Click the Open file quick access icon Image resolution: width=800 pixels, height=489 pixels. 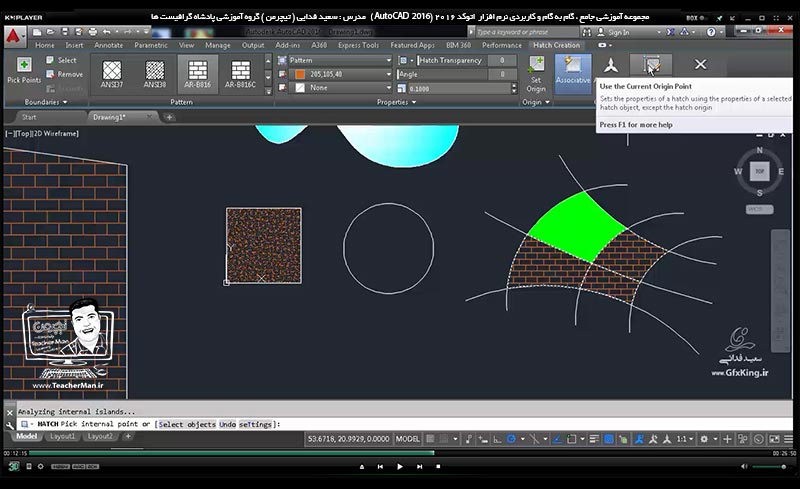tap(51, 32)
